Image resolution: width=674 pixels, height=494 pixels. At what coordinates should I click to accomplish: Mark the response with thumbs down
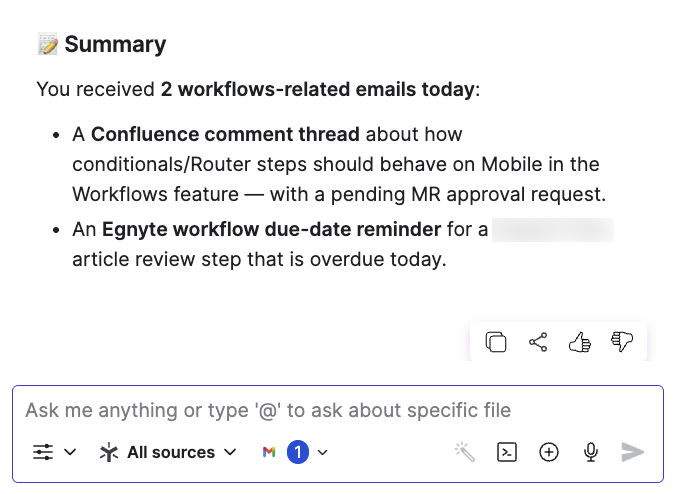[x=621, y=342]
